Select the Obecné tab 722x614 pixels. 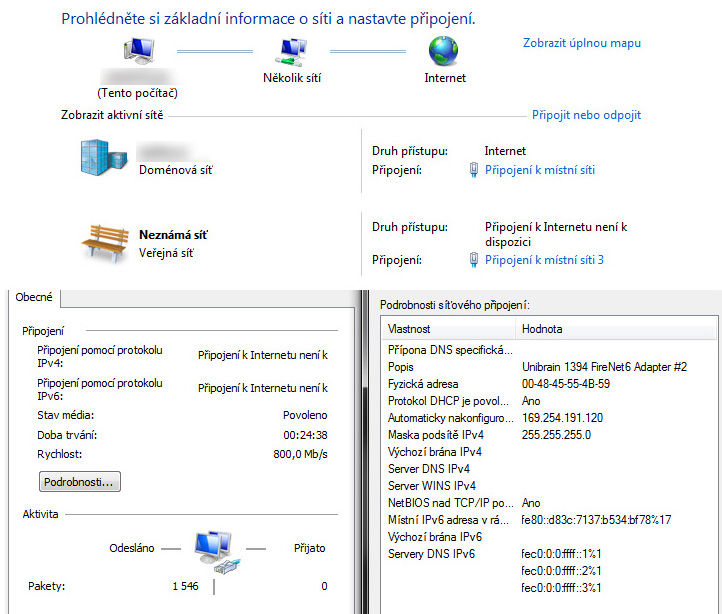point(34,297)
